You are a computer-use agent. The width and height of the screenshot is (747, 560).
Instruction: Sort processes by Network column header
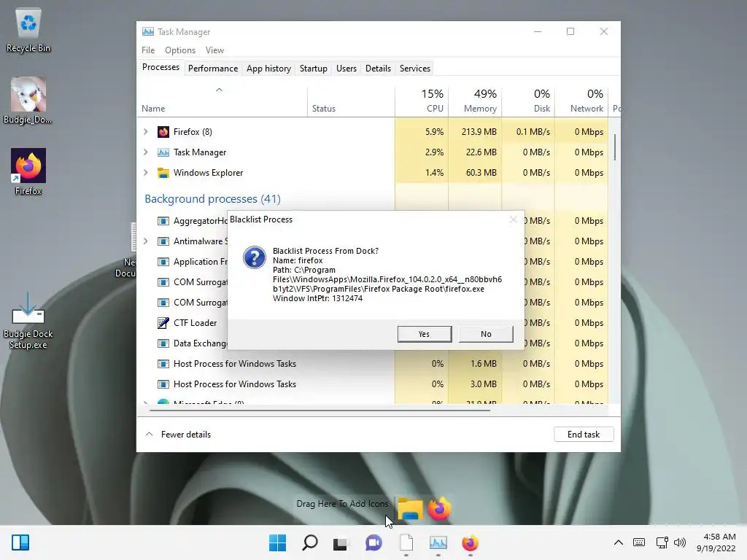[x=581, y=101]
